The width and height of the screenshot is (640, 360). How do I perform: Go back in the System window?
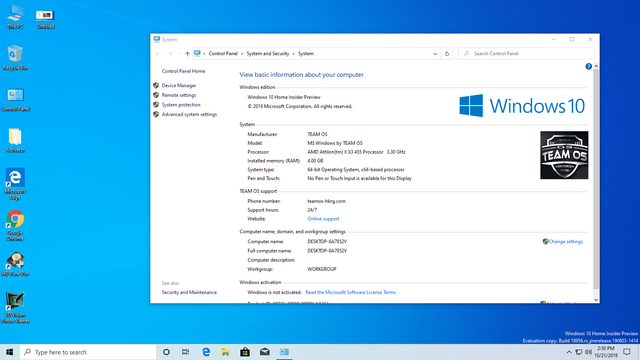(158, 53)
